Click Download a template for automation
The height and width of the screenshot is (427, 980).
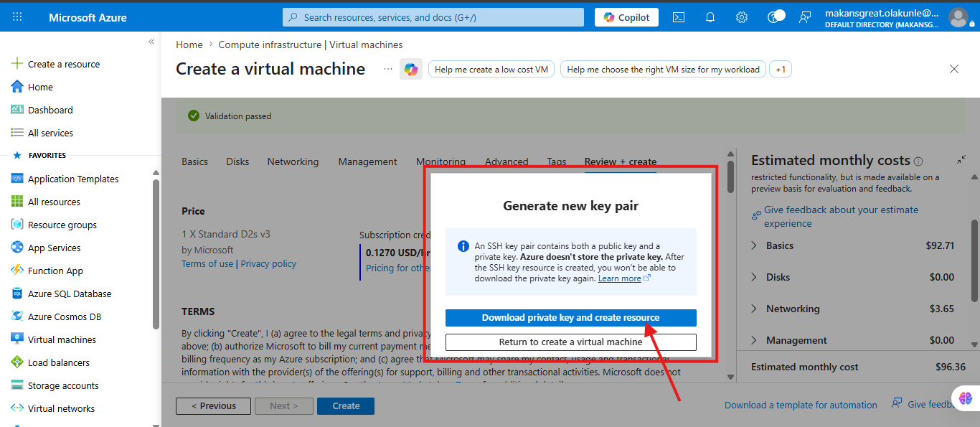point(801,405)
